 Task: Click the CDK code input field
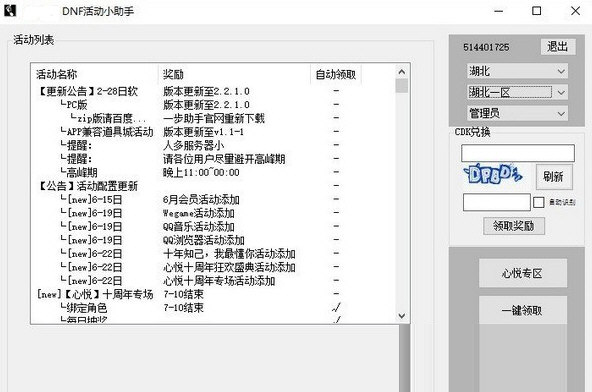click(x=518, y=153)
